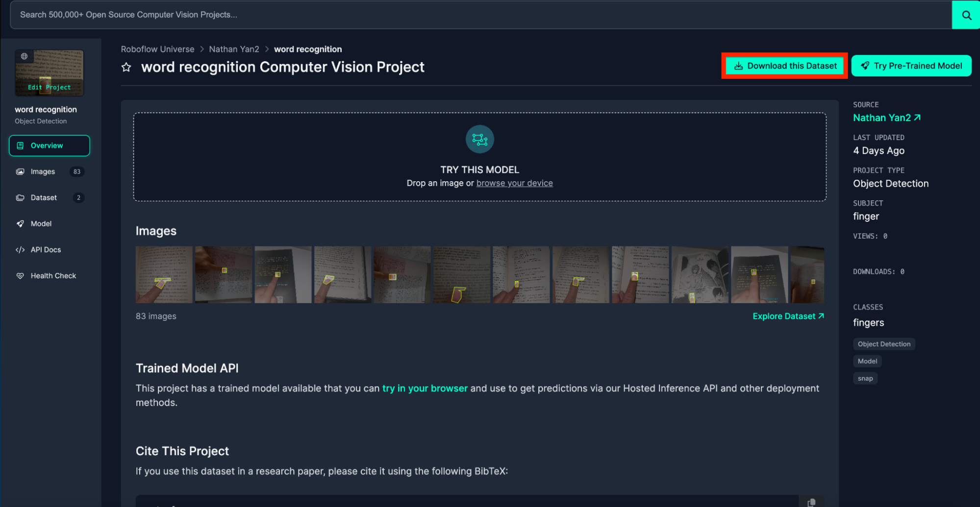The image size is (980, 507).
Task: Click the Nathan Yan2 breadcrumb link
Action: (234, 49)
